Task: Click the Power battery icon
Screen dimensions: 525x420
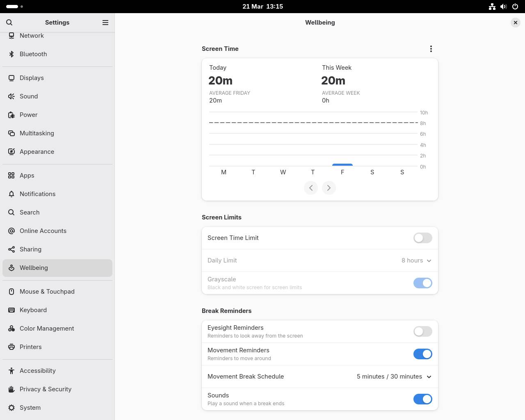Action: [x=11, y=115]
